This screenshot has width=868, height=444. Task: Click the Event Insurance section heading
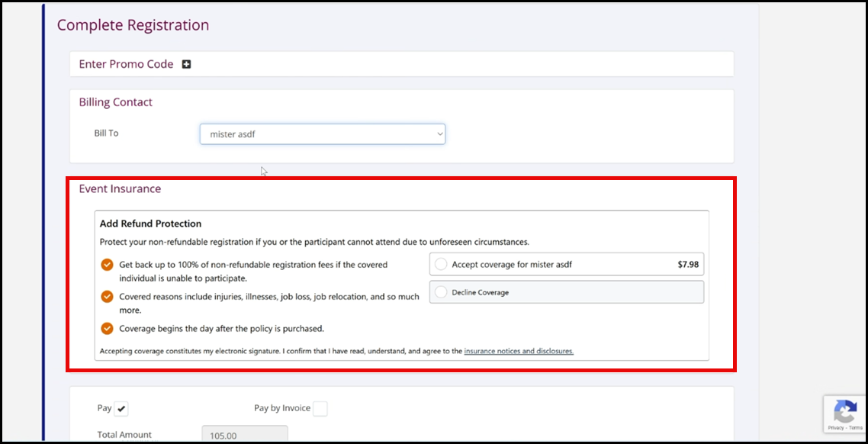[x=120, y=188]
